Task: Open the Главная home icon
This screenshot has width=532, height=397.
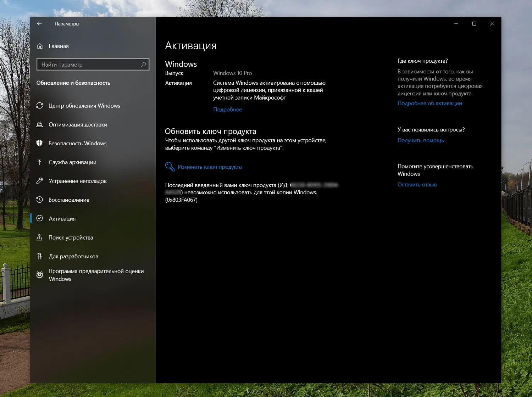Action: pyautogui.click(x=40, y=46)
